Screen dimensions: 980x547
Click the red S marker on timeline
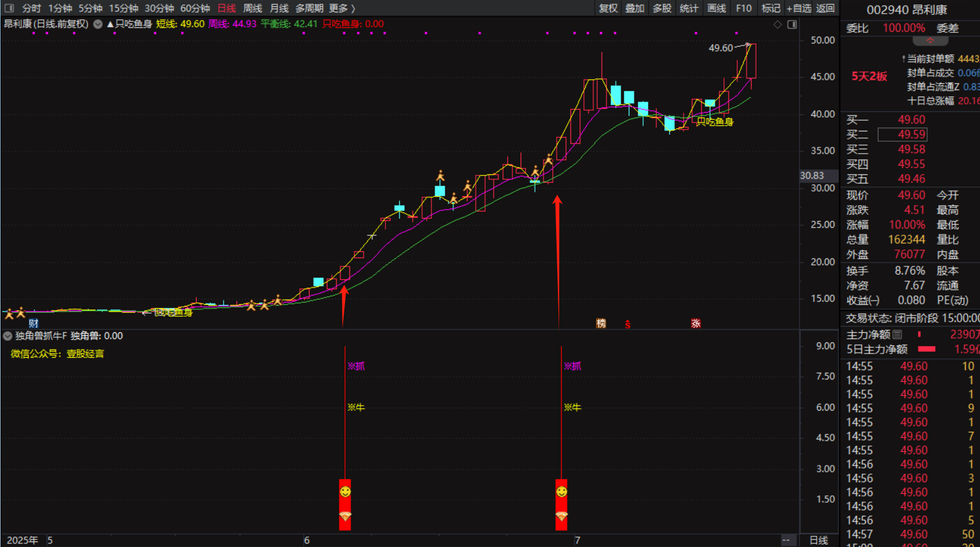click(x=628, y=324)
